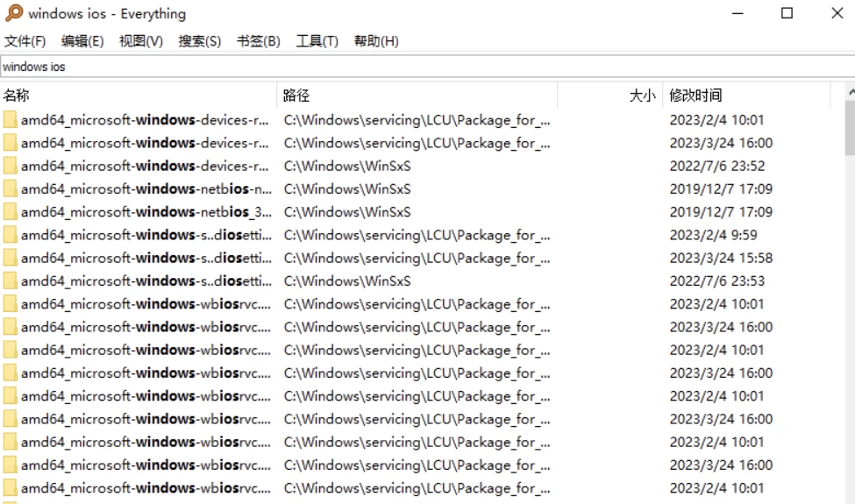
Task: Click folder icon of s..diosetti row dated 2022/7/6 23:53
Action: click(11, 281)
